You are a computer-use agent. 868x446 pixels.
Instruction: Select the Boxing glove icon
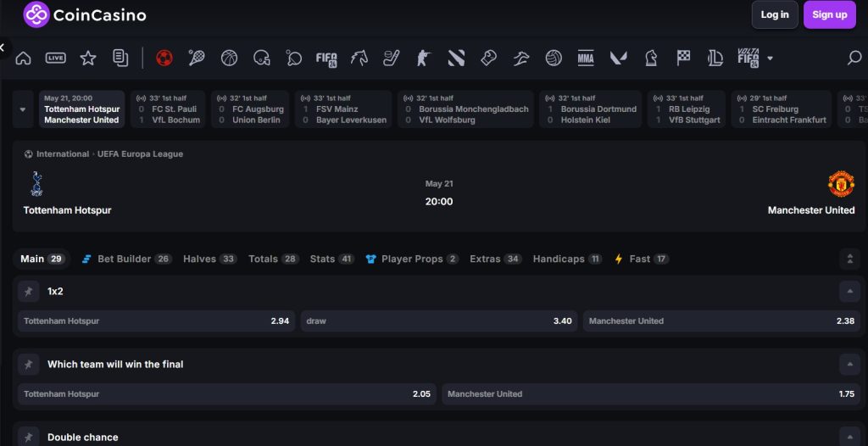[x=488, y=58]
